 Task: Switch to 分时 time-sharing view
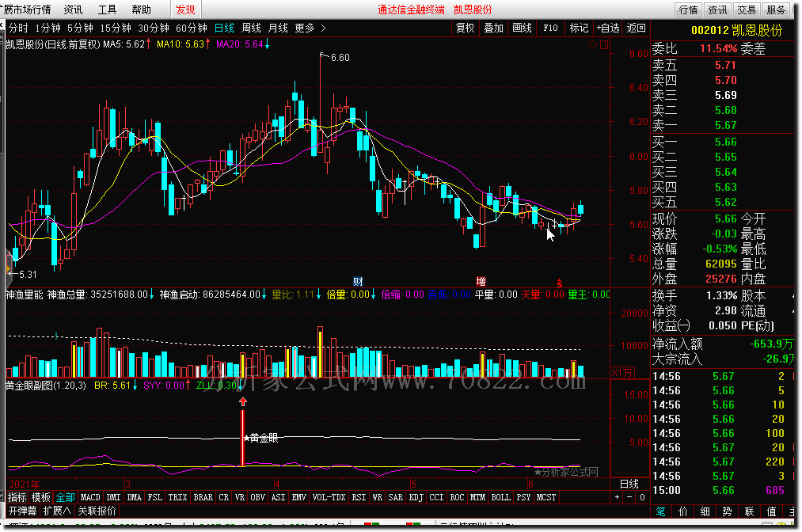click(18, 28)
